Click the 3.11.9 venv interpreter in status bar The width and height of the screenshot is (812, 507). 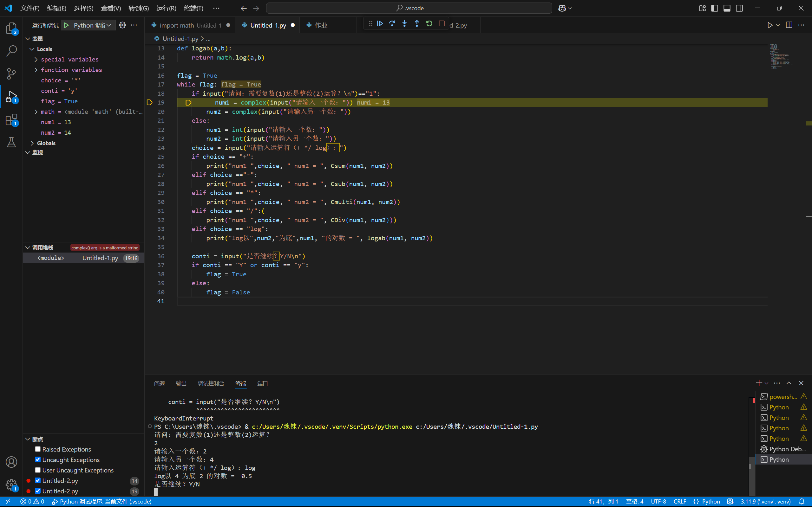[x=765, y=501]
